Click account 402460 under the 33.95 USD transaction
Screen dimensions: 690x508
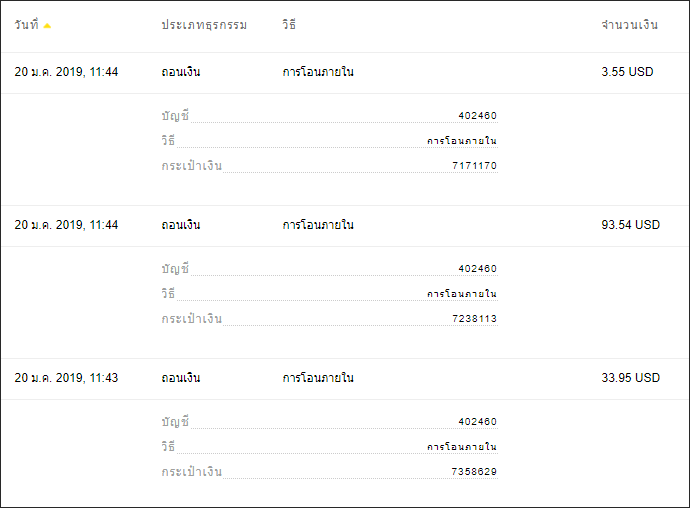[477, 422]
